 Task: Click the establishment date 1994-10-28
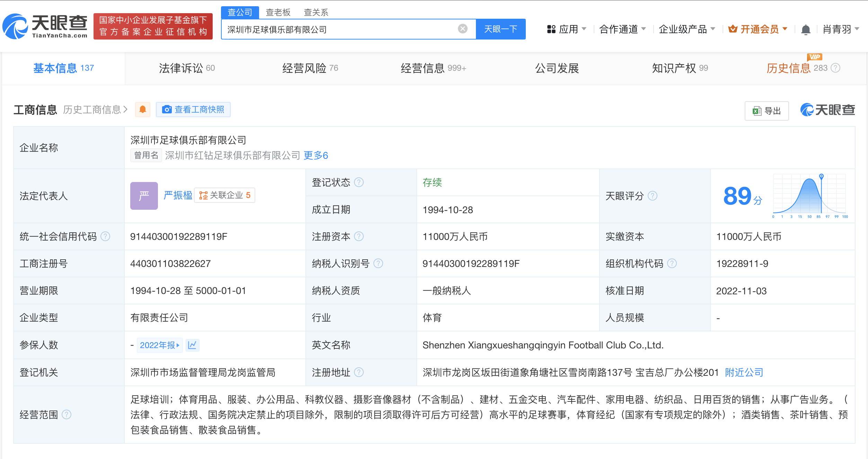448,210
